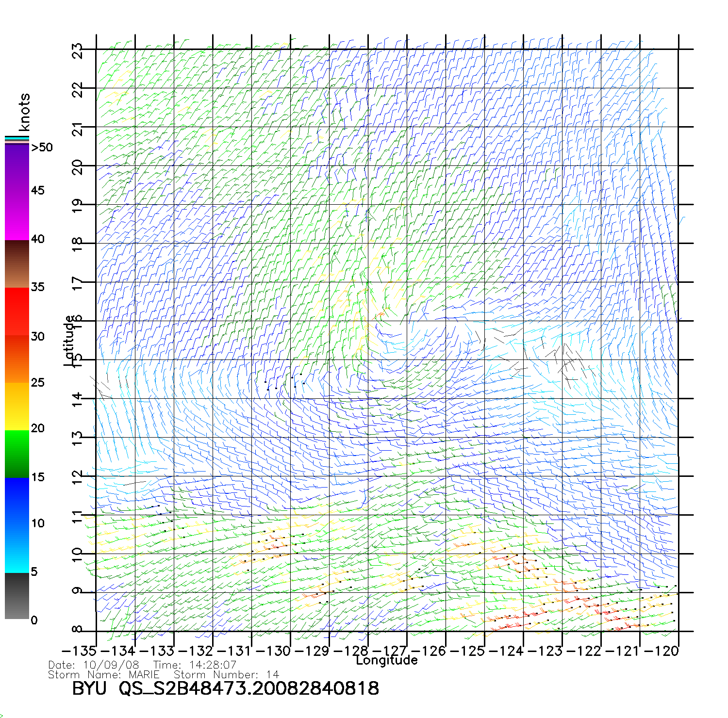The width and height of the screenshot is (728, 718).
Task: Pick the green 15-20 knots legend band
Action: pos(17,454)
